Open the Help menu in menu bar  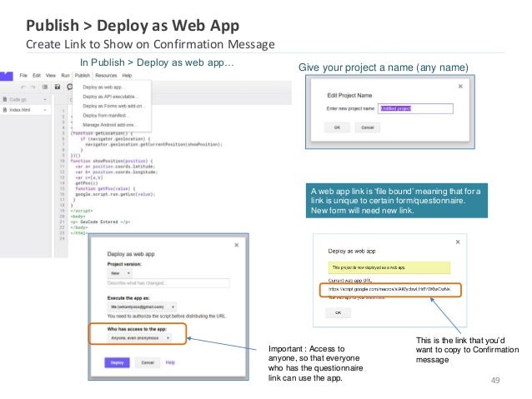(x=127, y=75)
